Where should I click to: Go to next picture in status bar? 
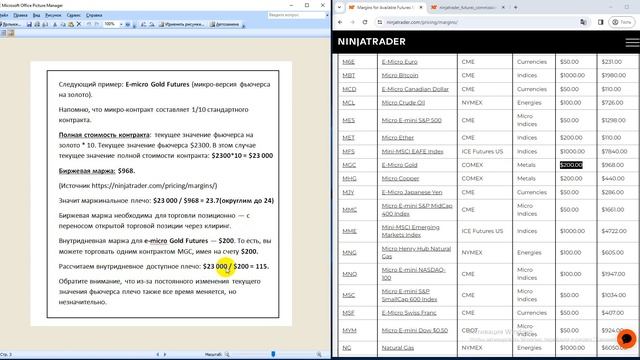click(x=165, y=355)
